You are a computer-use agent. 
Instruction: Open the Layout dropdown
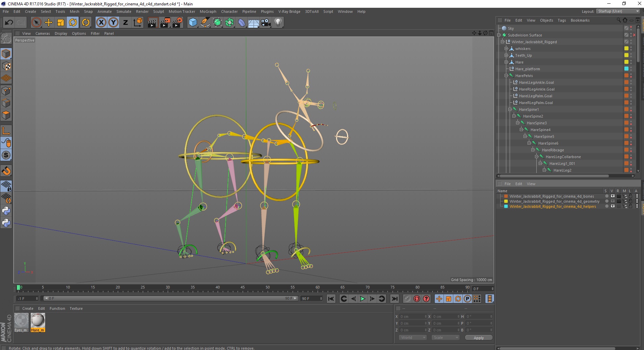point(619,11)
